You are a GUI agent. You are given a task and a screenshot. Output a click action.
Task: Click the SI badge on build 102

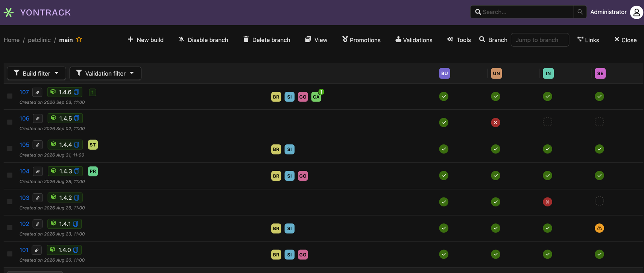point(290,228)
